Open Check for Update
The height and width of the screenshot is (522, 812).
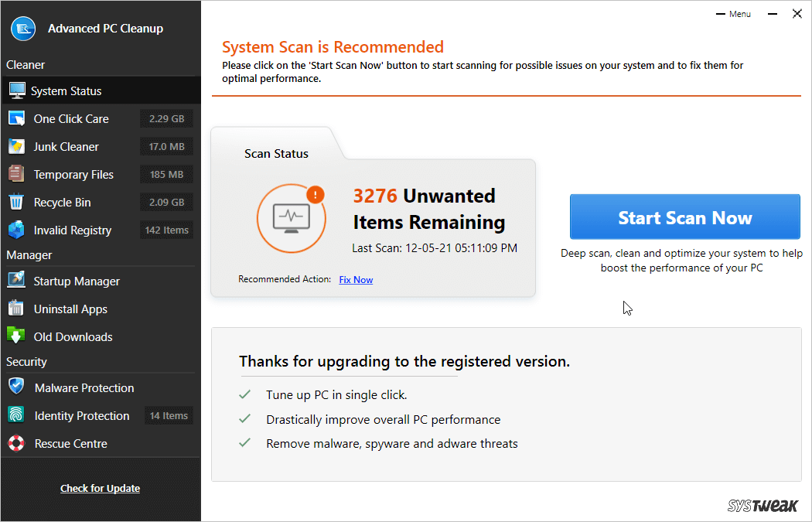tap(100, 488)
